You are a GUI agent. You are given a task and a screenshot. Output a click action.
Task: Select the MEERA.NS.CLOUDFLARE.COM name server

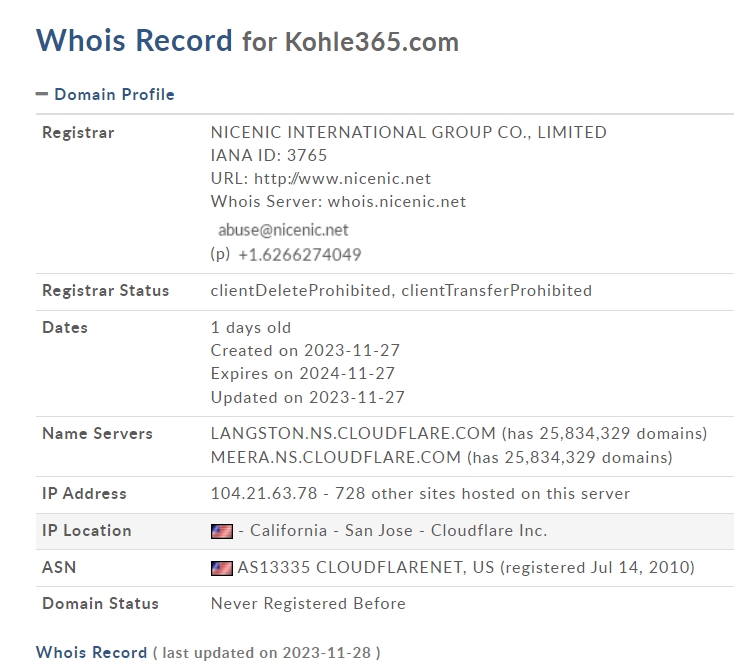[336, 457]
